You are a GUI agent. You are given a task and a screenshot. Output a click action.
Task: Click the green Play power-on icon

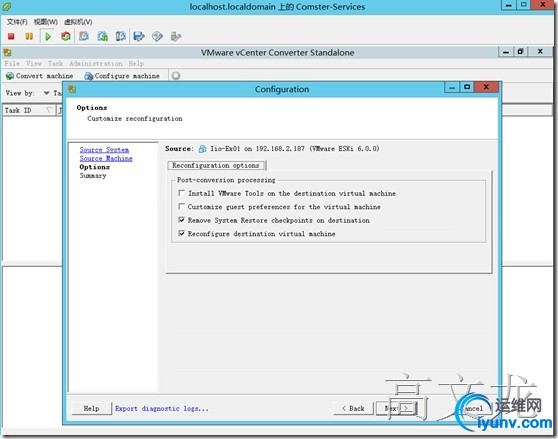(x=48, y=36)
